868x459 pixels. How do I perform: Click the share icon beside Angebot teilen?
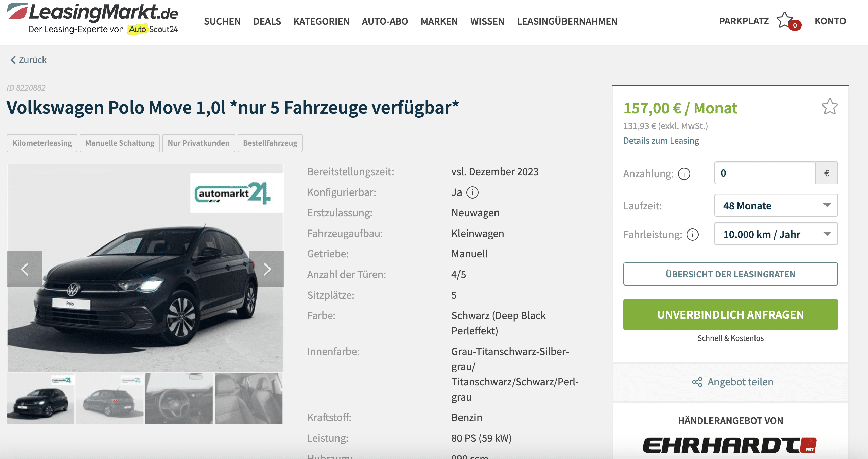[697, 382]
